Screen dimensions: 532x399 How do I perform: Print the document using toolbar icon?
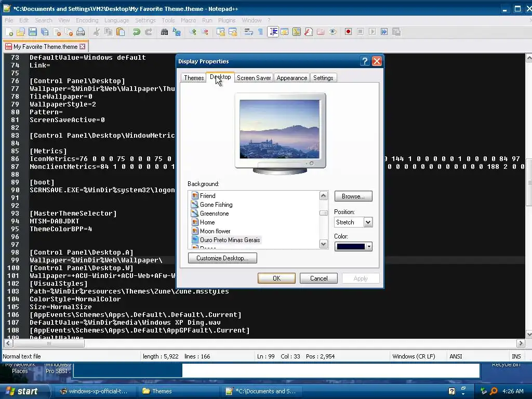pyautogui.click(x=81, y=32)
